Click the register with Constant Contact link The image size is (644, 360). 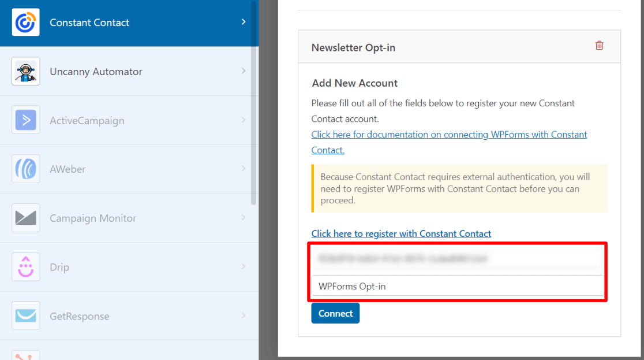pos(401,233)
